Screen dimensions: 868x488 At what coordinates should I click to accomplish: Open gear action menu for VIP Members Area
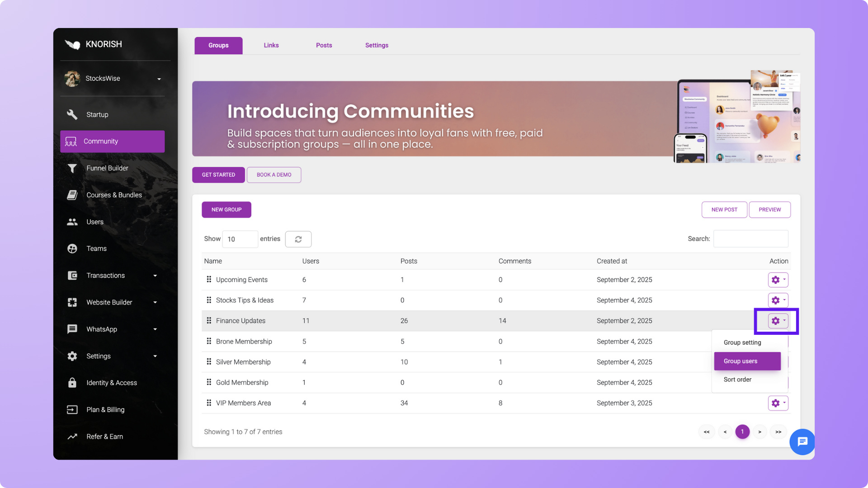[x=778, y=403]
